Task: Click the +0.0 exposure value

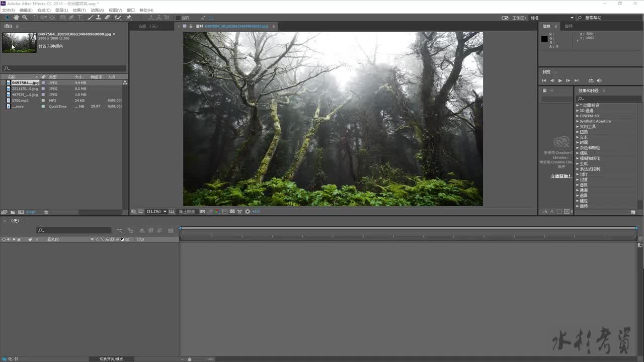Action: [x=256, y=212]
